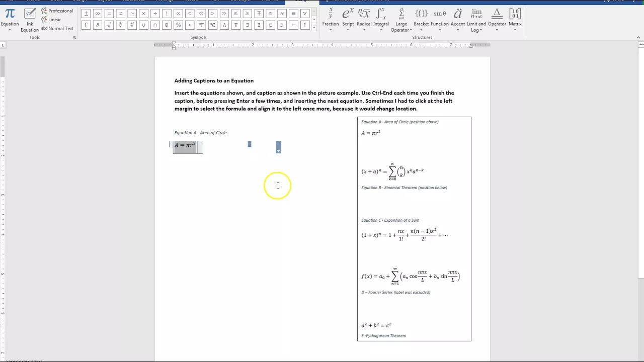Insert the minus-plus symbol
Screen dimensions: 644x362
(259, 14)
